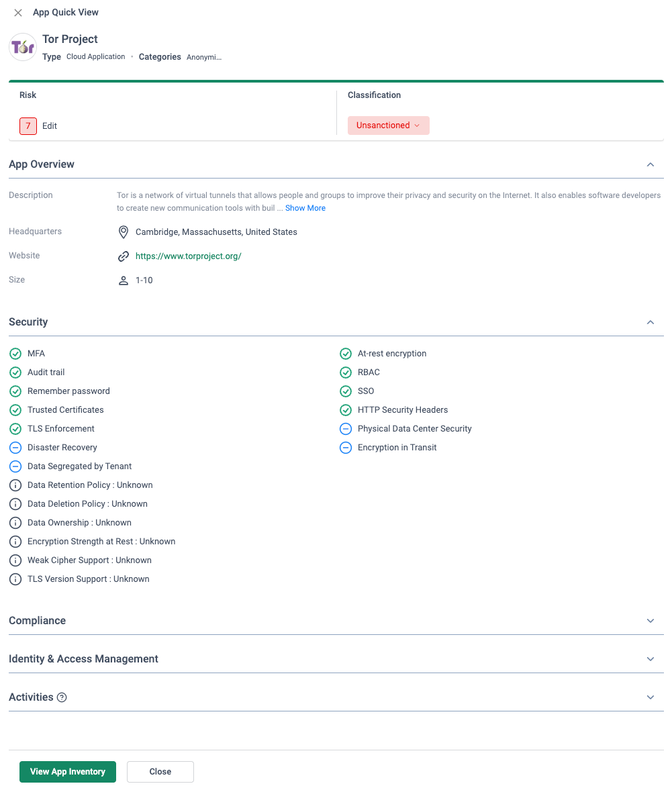Viewport: 672px width, 792px height.
Task: Show More of the description
Action: click(x=305, y=208)
